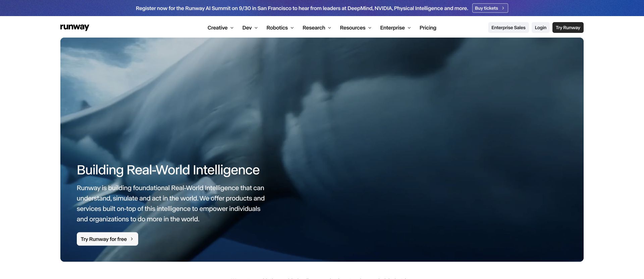The image size is (644, 279).
Task: Expand the Research dropdown chevron
Action: 329,28
